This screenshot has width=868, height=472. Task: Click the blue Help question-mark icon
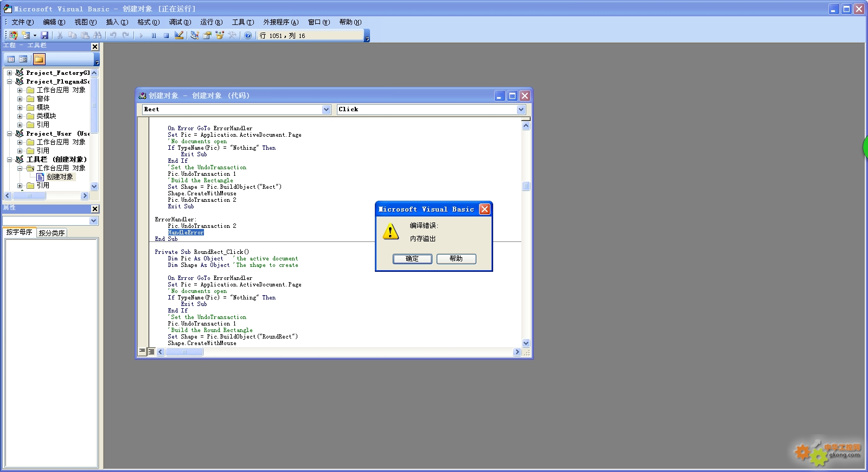[248, 35]
